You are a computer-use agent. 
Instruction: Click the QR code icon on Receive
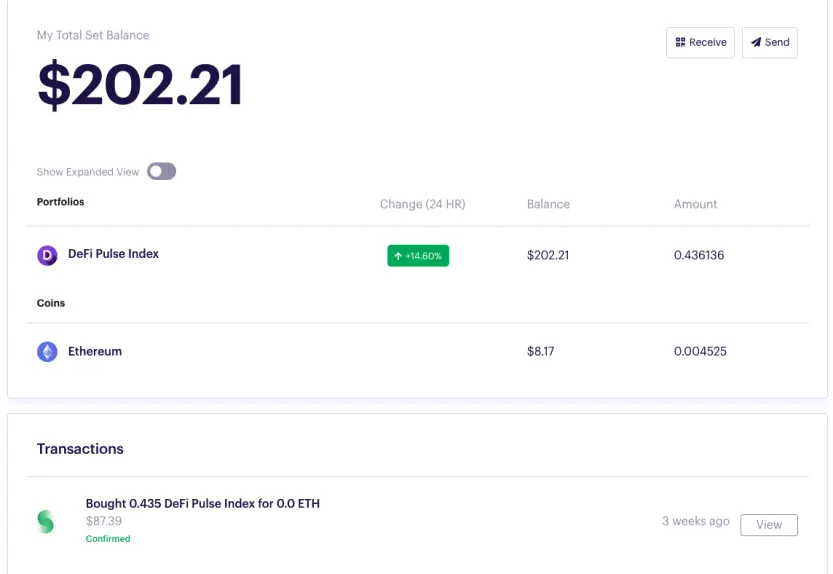(680, 42)
